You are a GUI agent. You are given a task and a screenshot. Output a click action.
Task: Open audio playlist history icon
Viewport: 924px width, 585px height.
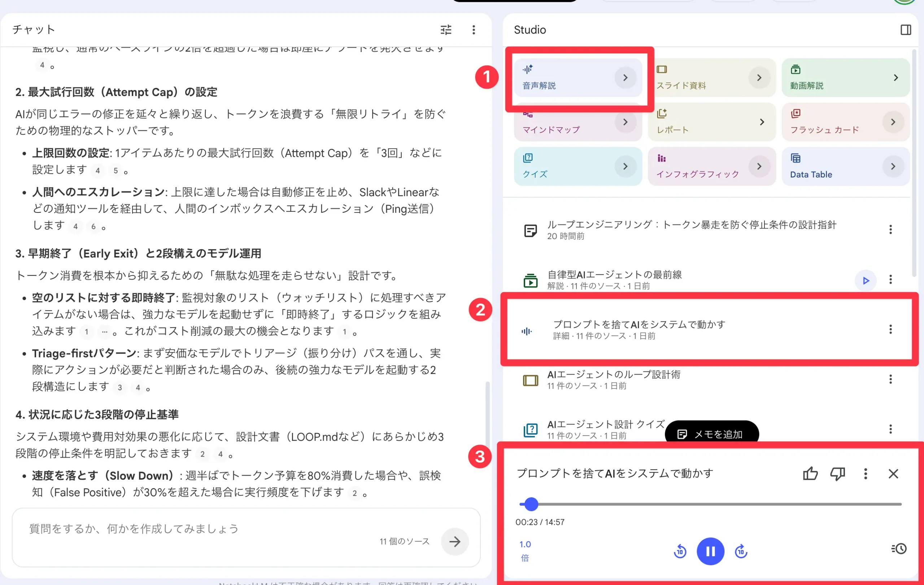(899, 549)
